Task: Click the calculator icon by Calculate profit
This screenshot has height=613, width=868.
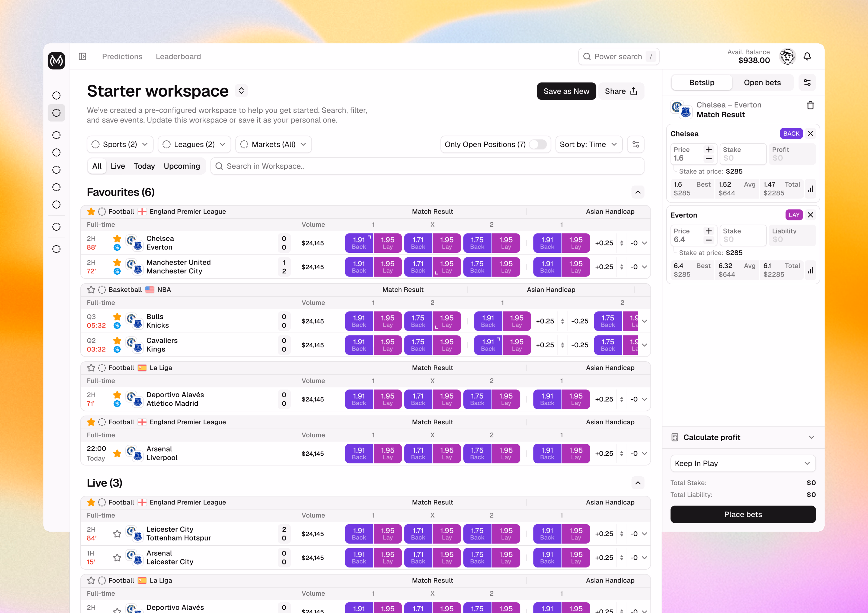Action: click(x=675, y=437)
